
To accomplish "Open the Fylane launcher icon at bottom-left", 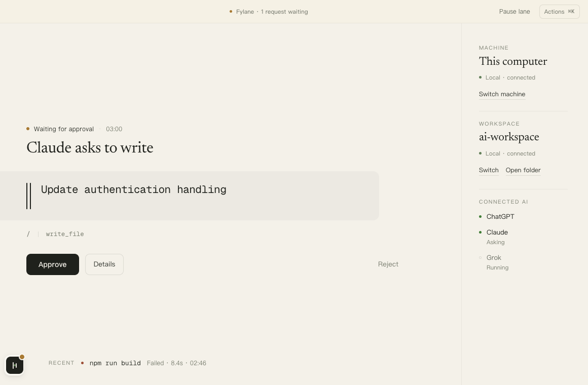I will [x=15, y=365].
